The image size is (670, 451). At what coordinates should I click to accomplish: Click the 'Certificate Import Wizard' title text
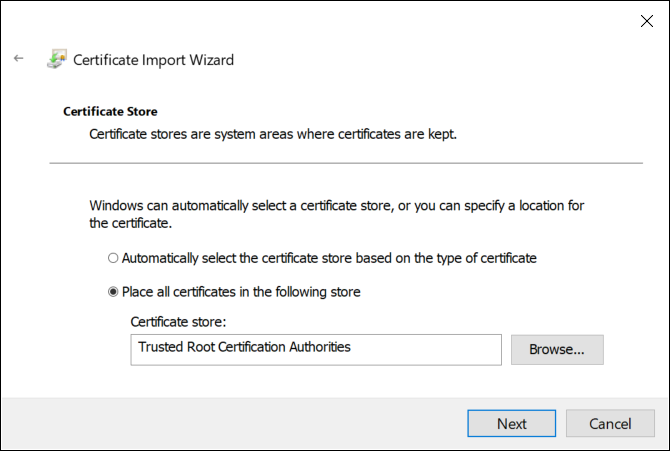(153, 60)
